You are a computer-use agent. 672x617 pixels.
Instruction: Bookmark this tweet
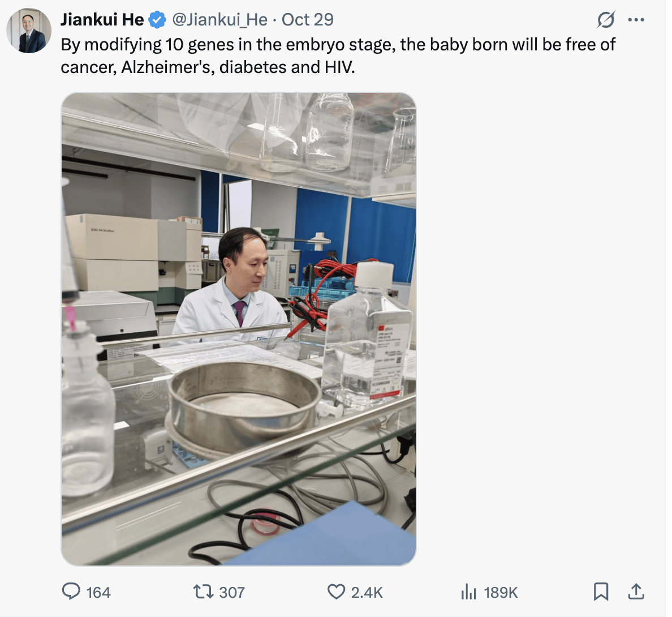tap(601, 592)
